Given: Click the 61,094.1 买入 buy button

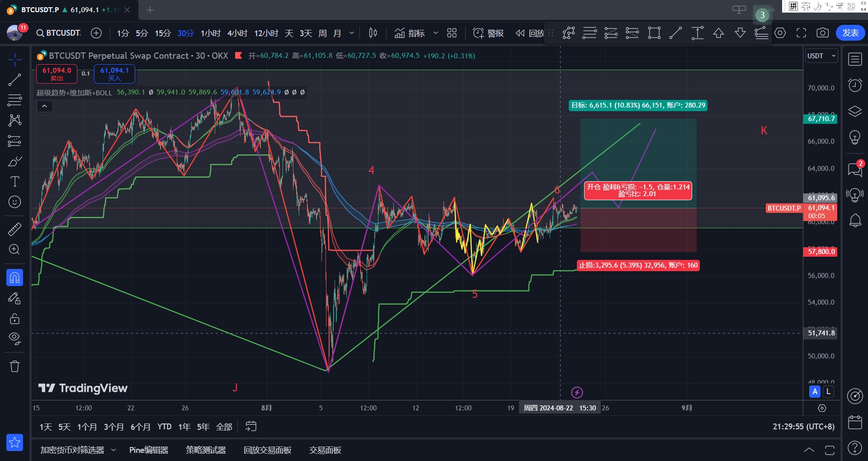Looking at the screenshot, I should [x=114, y=74].
